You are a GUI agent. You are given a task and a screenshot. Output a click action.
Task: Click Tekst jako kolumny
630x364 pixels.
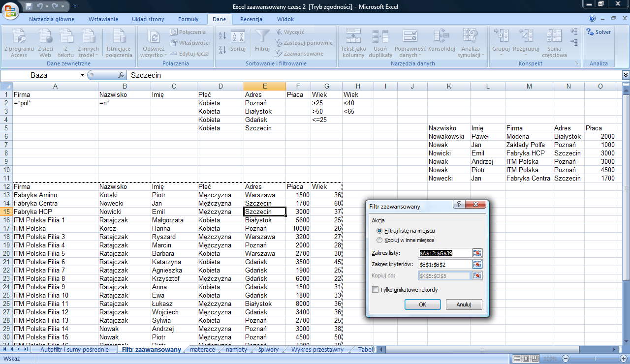(353, 43)
